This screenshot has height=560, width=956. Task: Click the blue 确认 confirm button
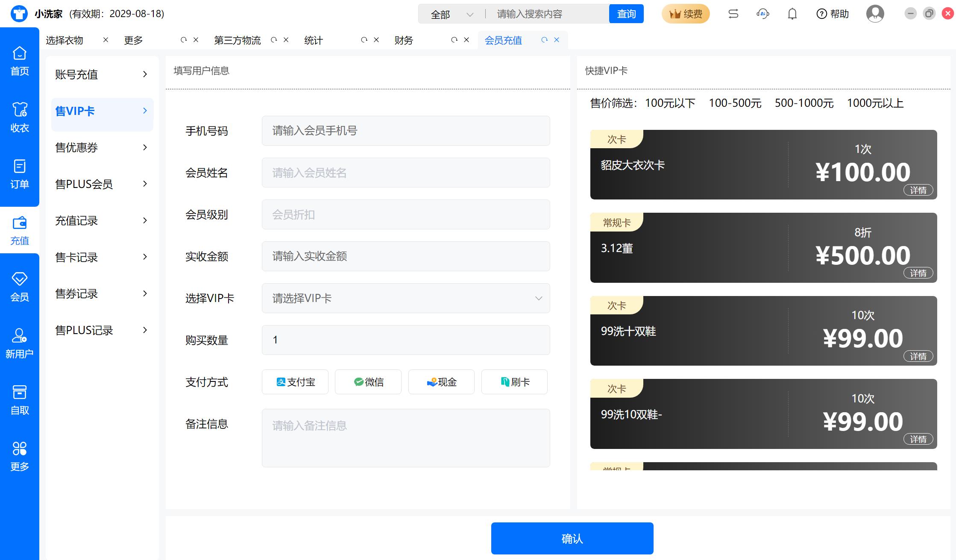(x=572, y=538)
